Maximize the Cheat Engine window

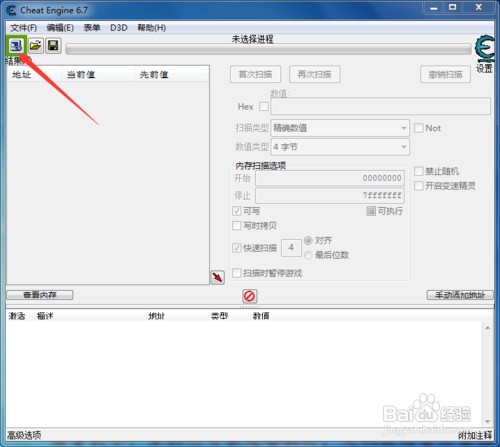pos(452,7)
